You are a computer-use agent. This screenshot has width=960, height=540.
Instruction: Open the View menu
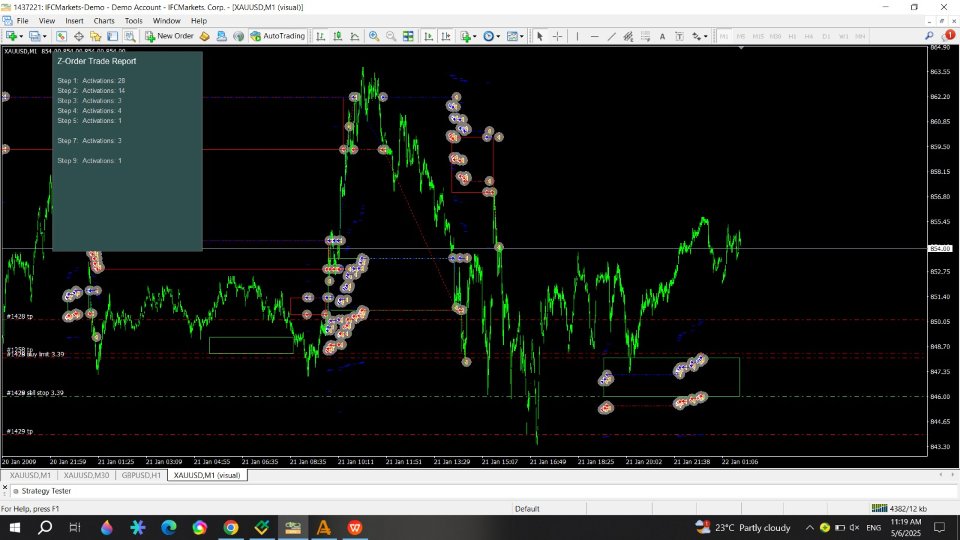[47, 21]
